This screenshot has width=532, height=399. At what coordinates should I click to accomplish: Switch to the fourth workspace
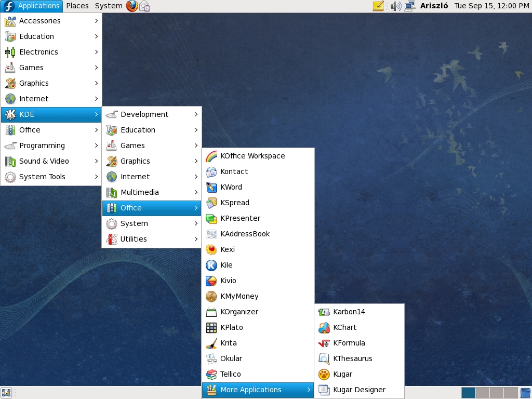pyautogui.click(x=510, y=393)
